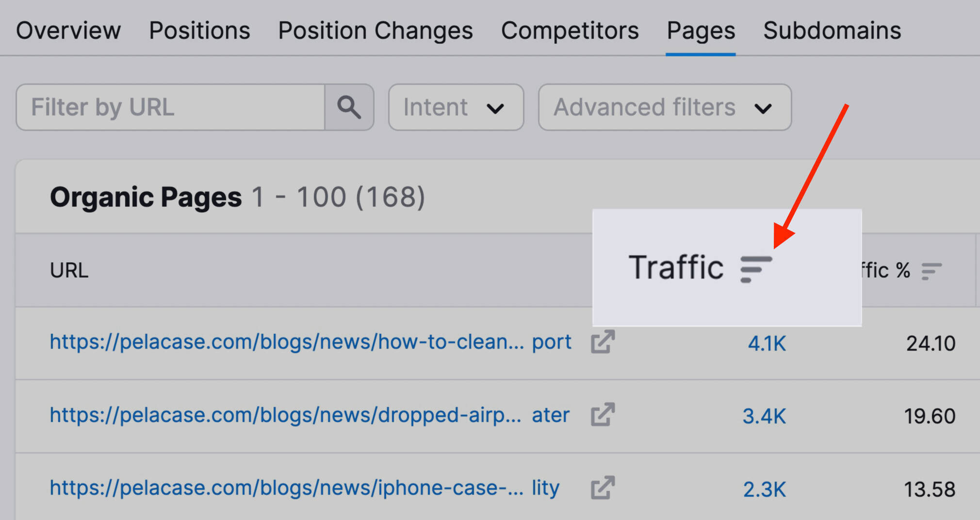Click the 4.1K traffic value
Viewport: 980px width, 520px height.
pos(767,343)
